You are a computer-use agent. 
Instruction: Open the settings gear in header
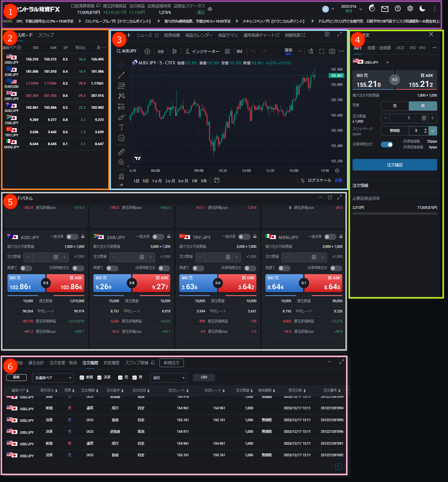coord(410,9)
